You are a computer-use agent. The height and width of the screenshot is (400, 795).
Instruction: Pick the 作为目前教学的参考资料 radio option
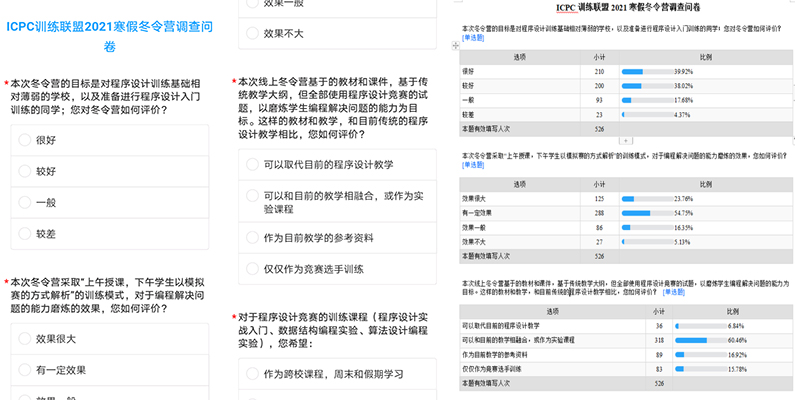pyautogui.click(x=252, y=237)
